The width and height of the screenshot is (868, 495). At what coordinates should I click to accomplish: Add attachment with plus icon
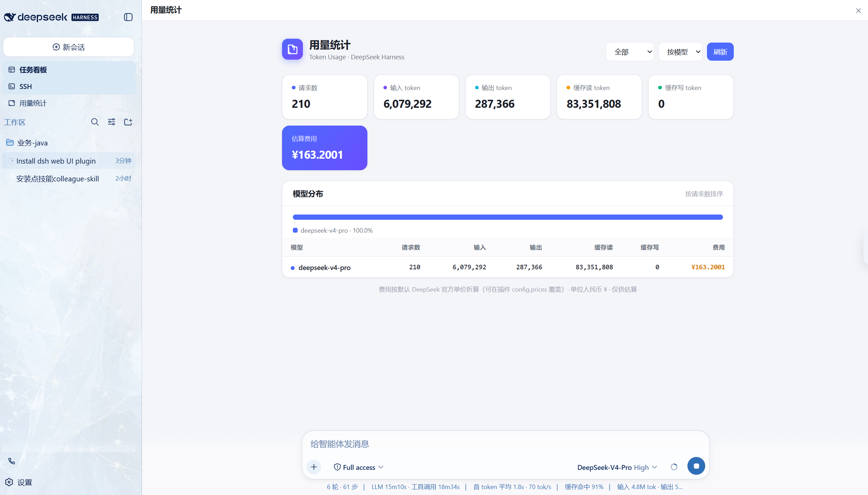[314, 467]
